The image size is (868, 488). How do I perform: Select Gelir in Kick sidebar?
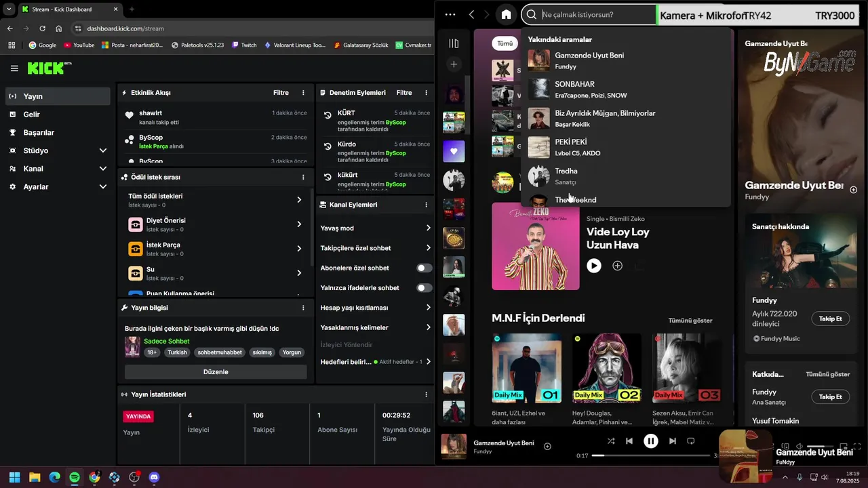pyautogui.click(x=57, y=115)
